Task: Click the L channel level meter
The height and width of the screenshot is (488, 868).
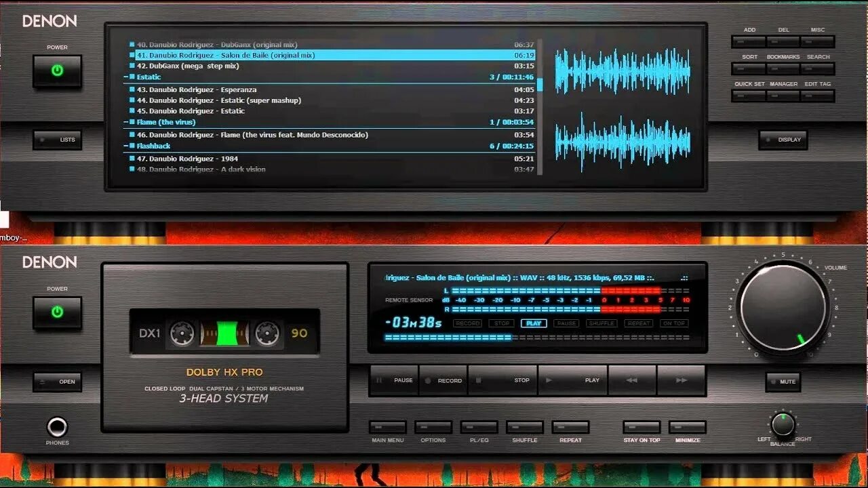Action: (571, 290)
